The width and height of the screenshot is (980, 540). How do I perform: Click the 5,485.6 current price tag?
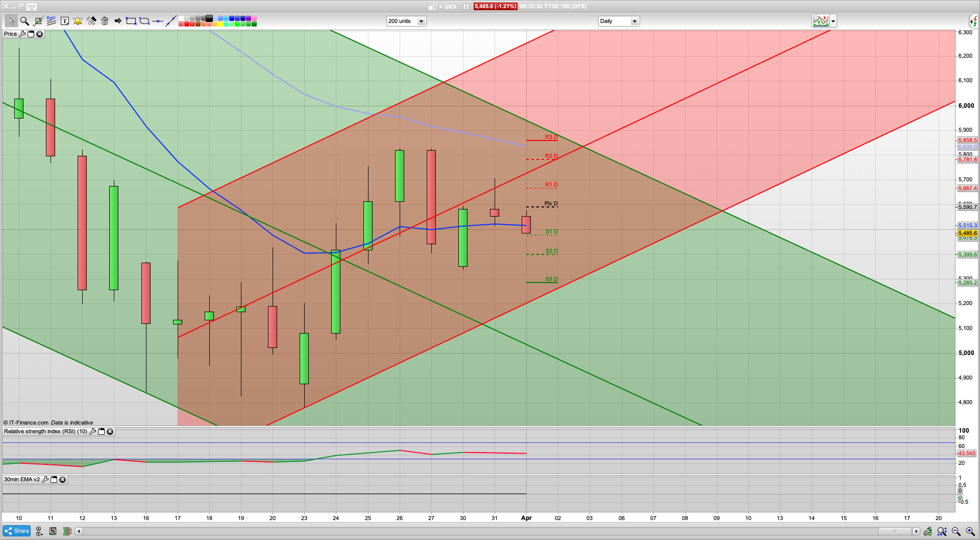967,233
